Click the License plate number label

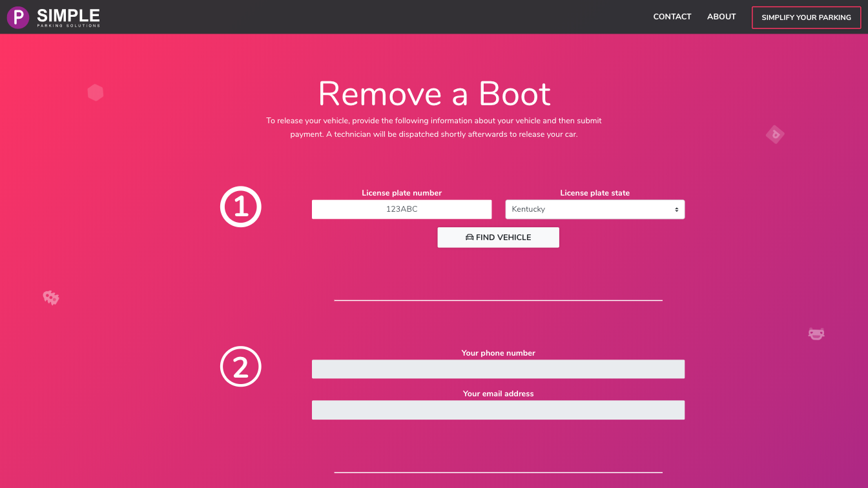(402, 193)
